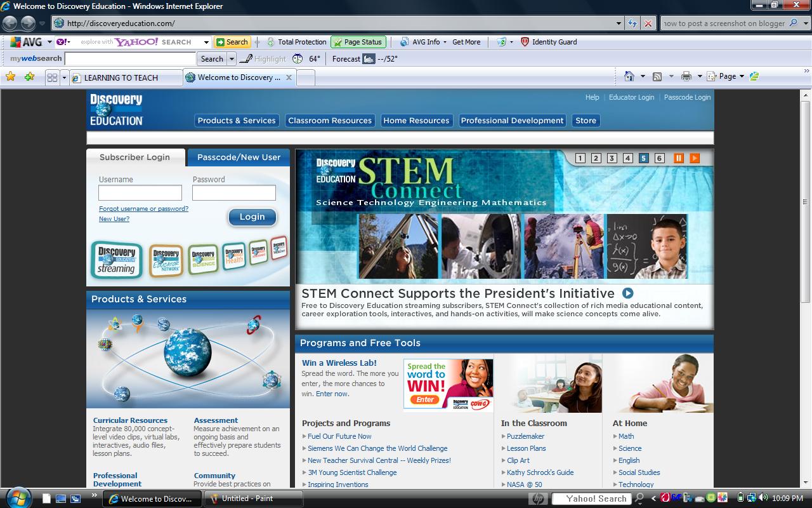Image resolution: width=812 pixels, height=508 pixels.
Task: Click the Refresh icon beside address bar
Action: point(632,23)
